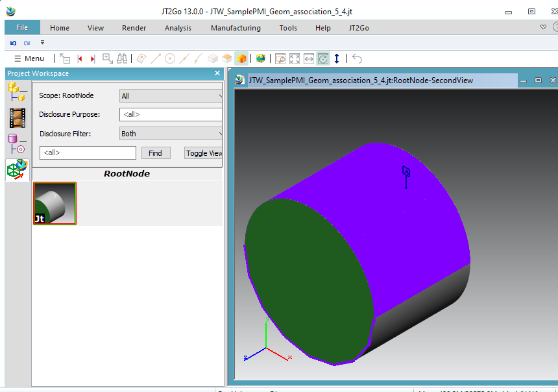Open the Scope dropdown showing All
This screenshot has height=392, width=558.
(171, 96)
